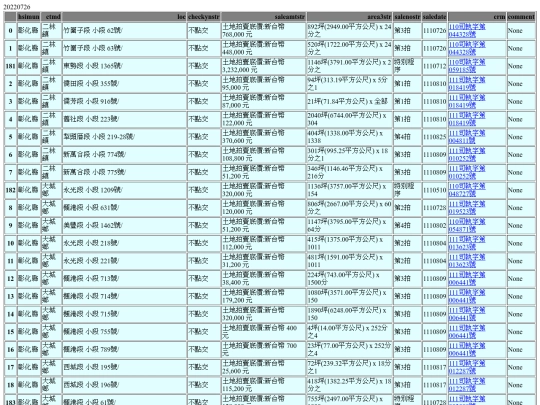Select the sale amount cell with 370,600 元
Image resolution: width=540 pixels, height=405 pixels.
tap(263, 137)
